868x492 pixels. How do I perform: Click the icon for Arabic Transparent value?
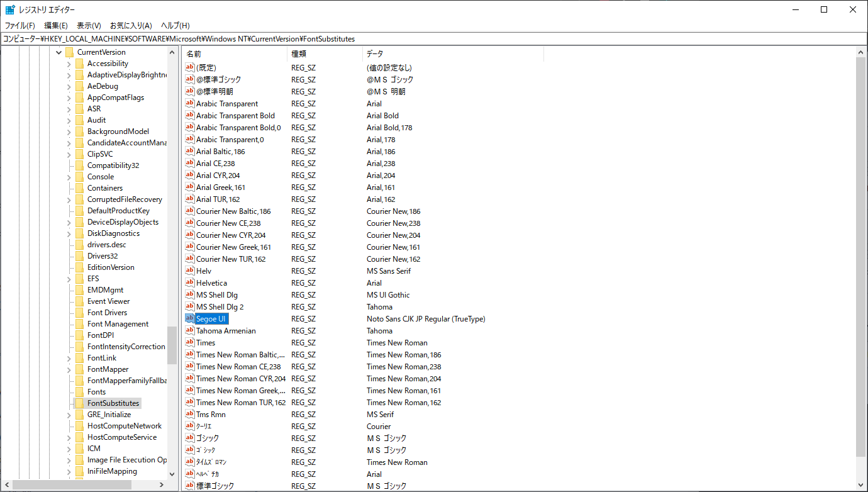coord(189,104)
